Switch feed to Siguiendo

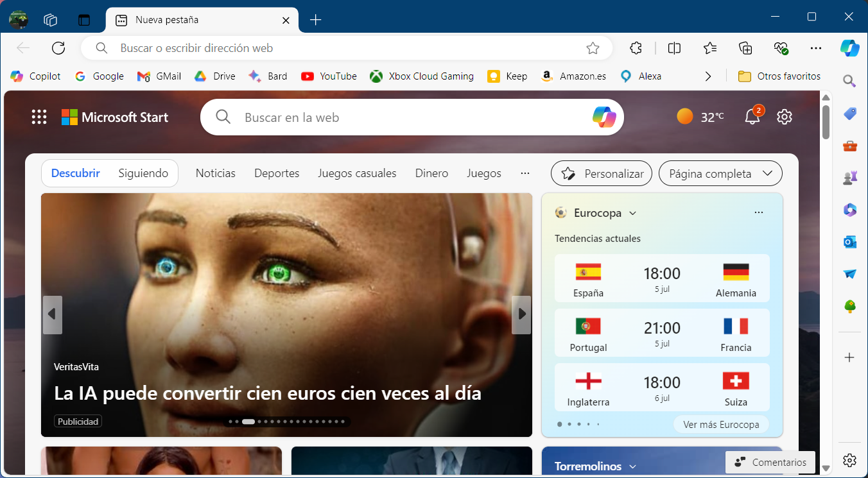click(x=143, y=173)
